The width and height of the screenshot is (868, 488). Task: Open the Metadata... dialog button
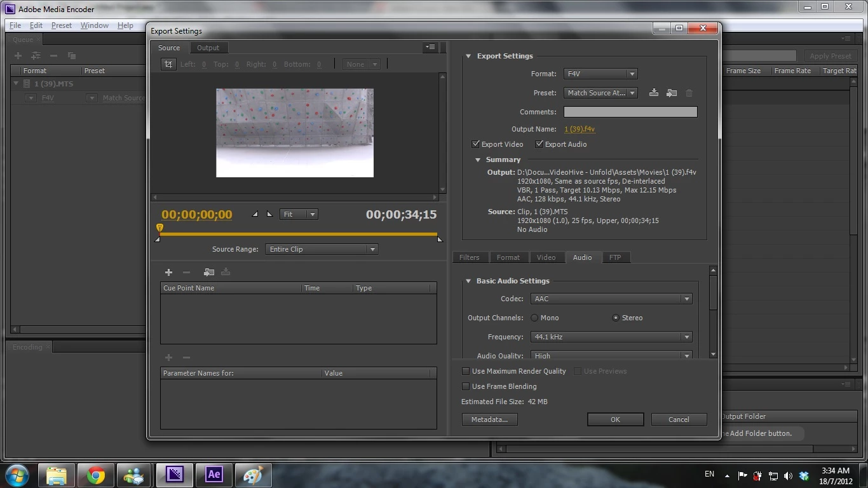489,419
